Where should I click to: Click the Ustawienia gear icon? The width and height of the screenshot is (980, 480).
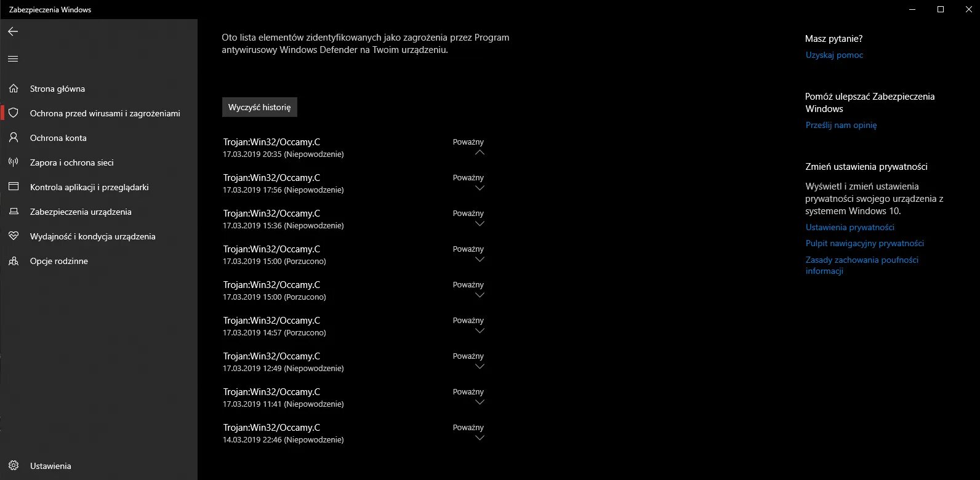coord(14,466)
